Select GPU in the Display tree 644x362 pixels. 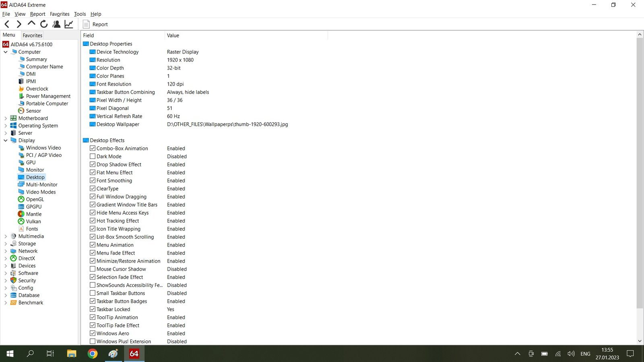point(31,162)
